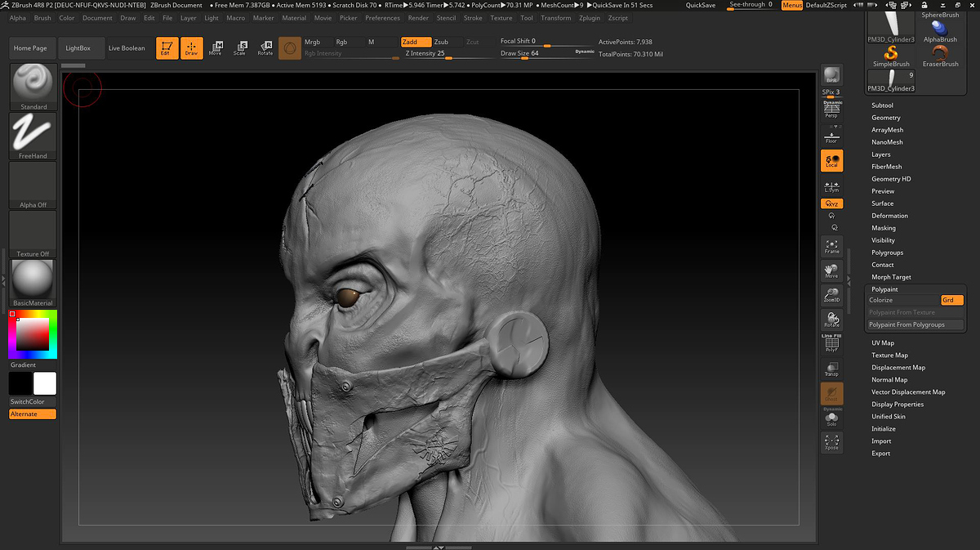The height and width of the screenshot is (550, 980).
Task: Expand the Geometry section
Action: tap(885, 118)
